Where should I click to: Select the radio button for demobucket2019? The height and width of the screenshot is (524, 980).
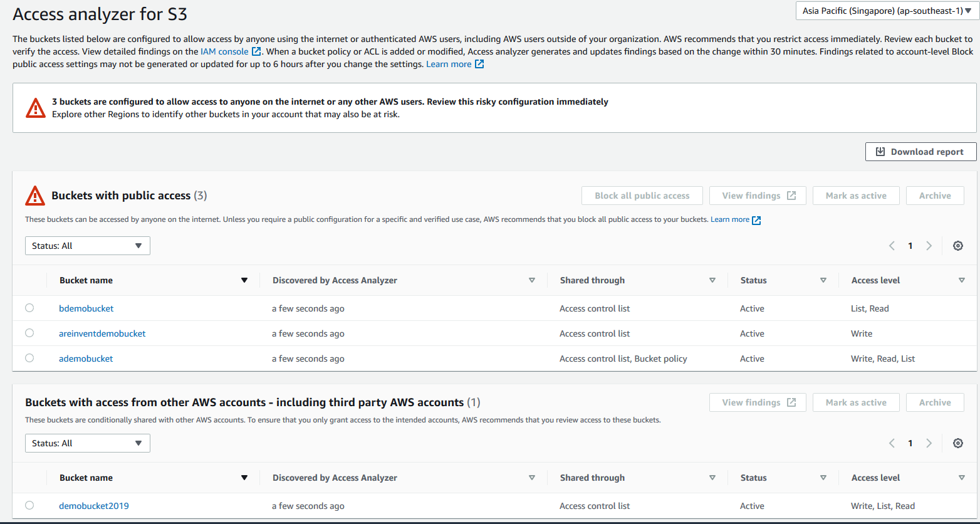pyautogui.click(x=29, y=505)
